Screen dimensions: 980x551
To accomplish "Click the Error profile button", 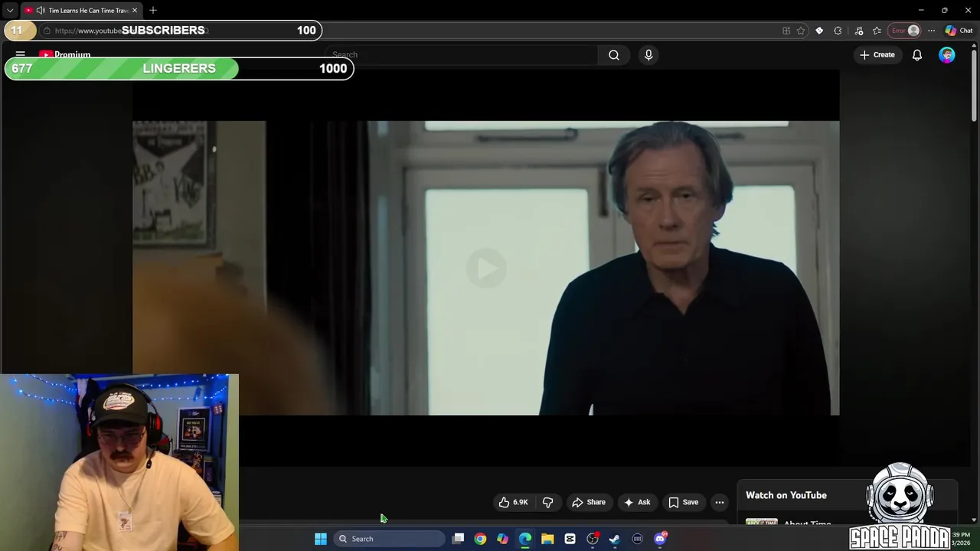I will pos(905,31).
